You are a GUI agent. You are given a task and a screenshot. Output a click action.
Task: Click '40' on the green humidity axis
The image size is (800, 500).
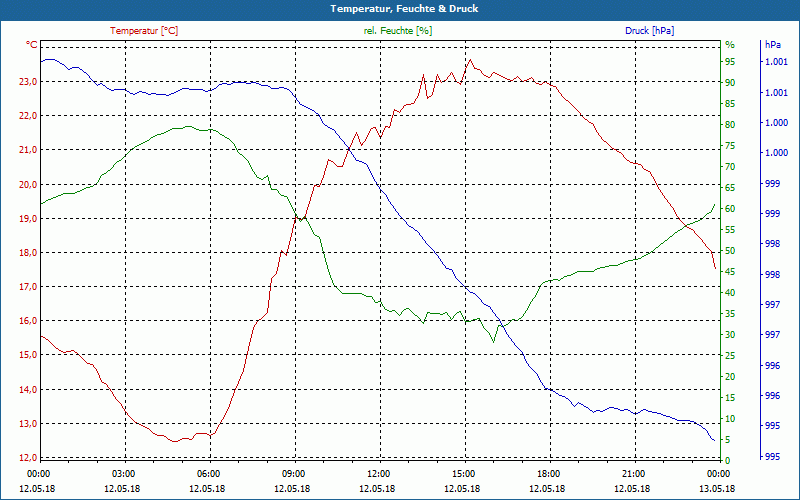tap(730, 293)
